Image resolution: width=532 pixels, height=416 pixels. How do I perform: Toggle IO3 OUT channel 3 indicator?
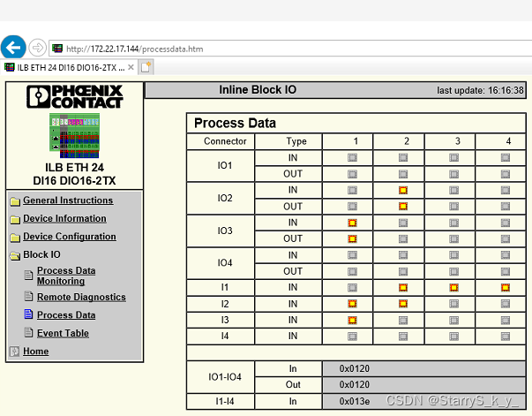click(x=454, y=238)
